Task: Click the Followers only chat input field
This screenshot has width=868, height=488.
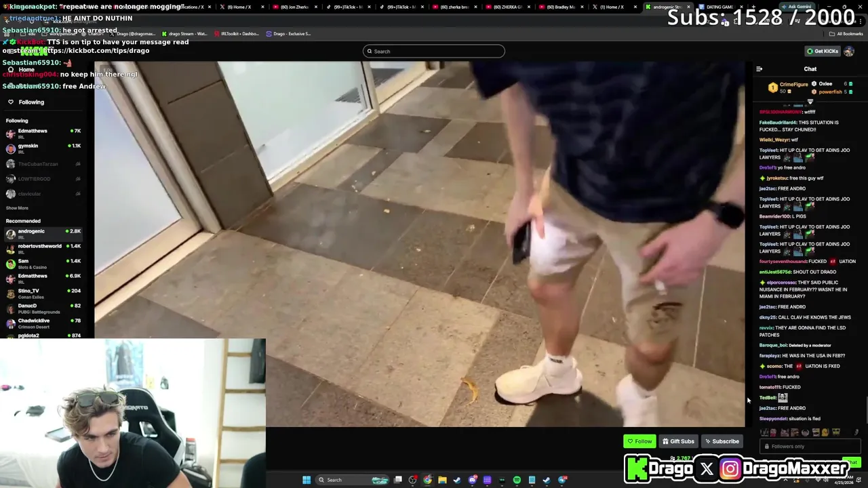Action: coord(810,447)
